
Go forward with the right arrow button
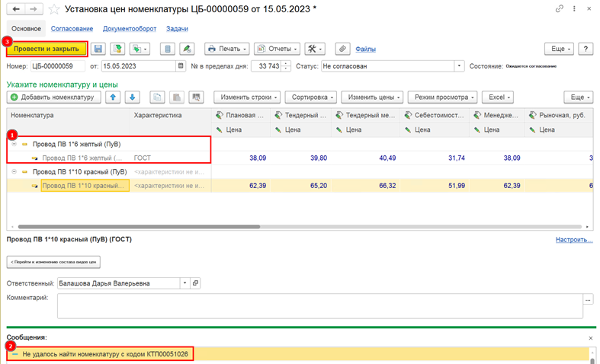34,9
